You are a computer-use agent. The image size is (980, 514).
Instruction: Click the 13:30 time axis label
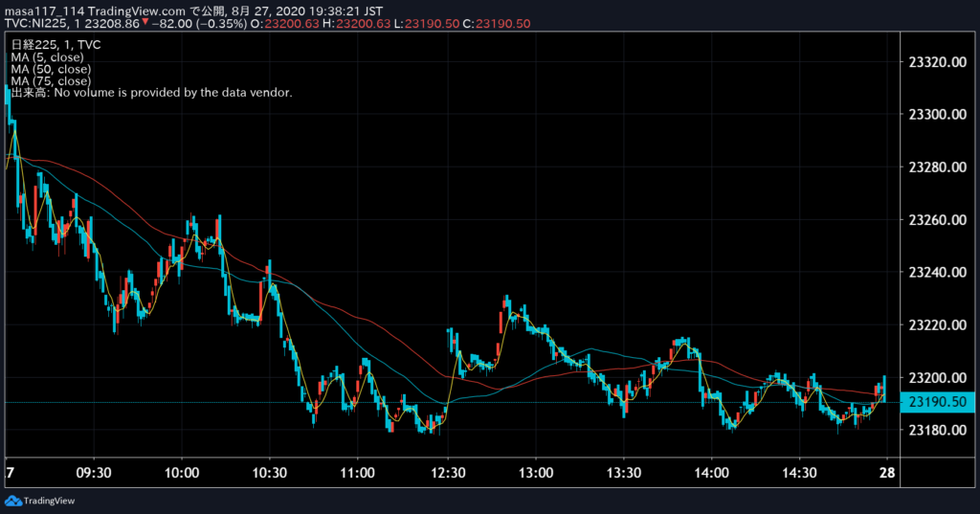coord(624,473)
